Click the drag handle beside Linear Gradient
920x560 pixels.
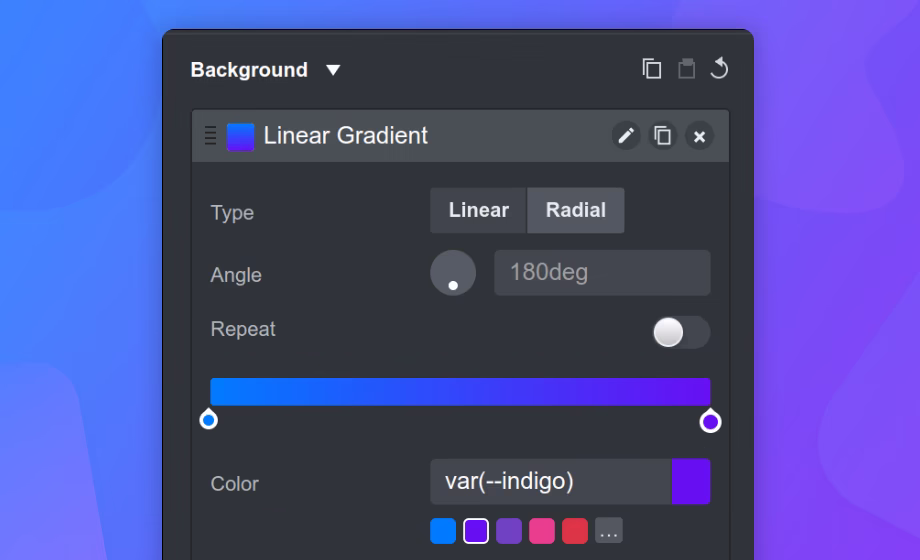click(x=210, y=136)
